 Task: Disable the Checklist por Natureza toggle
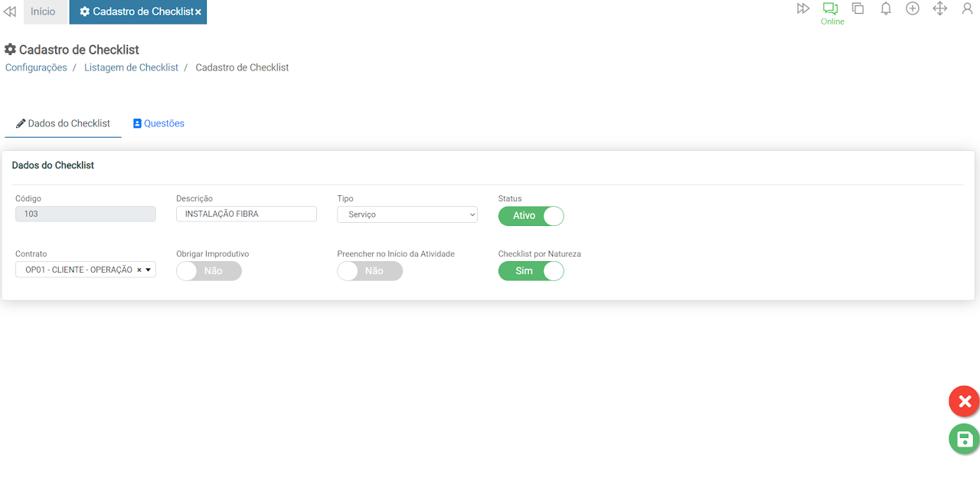531,271
